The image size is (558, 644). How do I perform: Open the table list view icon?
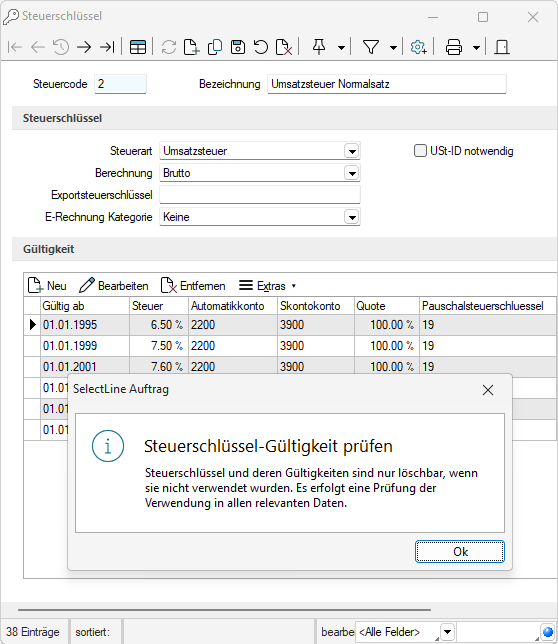138,47
